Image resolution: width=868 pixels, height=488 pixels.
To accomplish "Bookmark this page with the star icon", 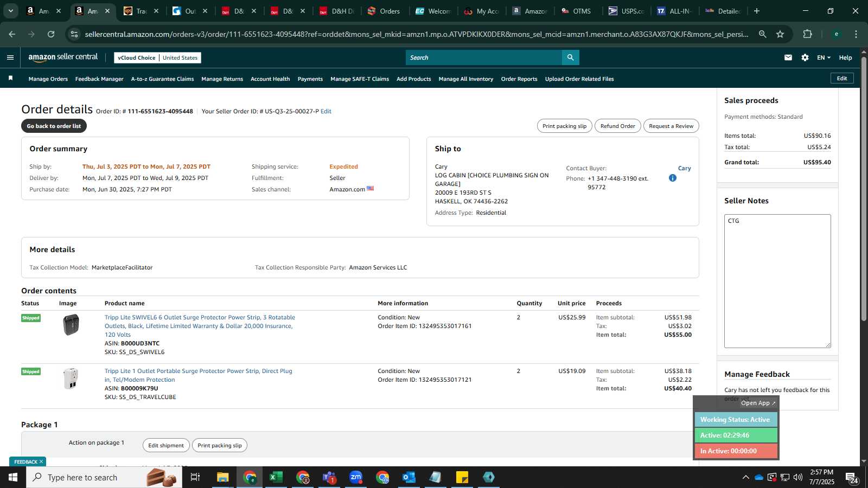I will [780, 34].
